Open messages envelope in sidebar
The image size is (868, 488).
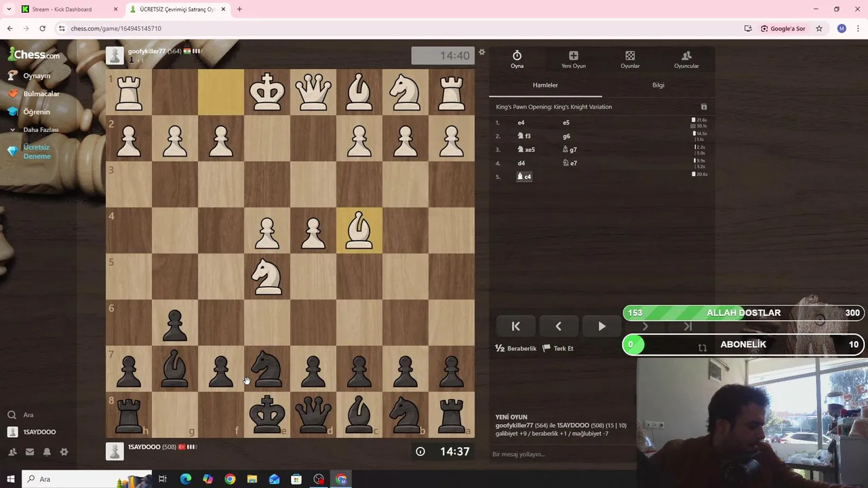(x=29, y=452)
